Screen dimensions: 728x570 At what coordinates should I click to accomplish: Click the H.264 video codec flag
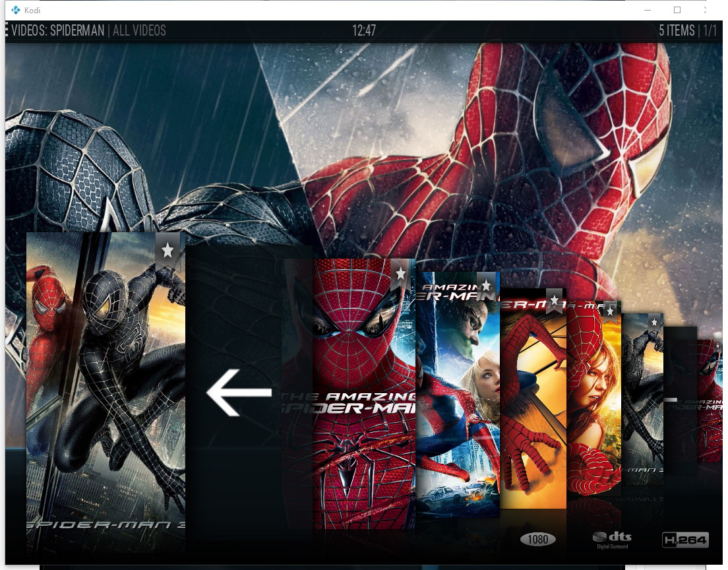point(685,540)
